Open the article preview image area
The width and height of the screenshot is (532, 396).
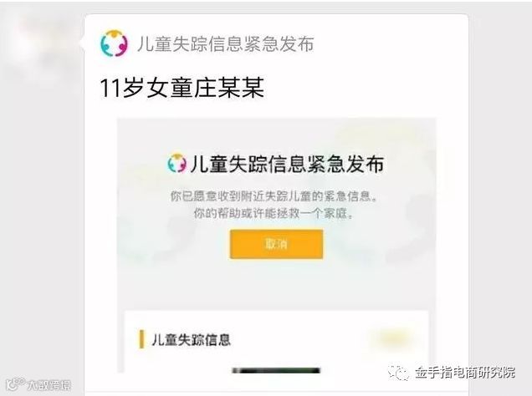click(277, 246)
